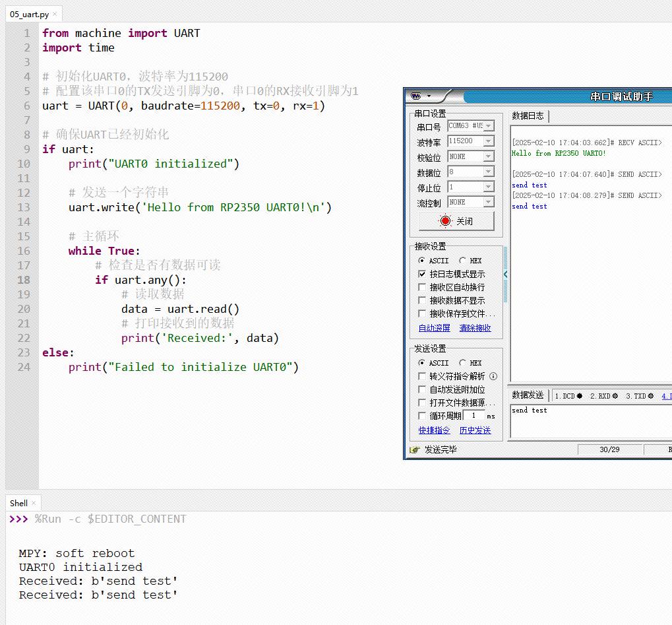
Task: Click the 17:04:07.640 SEND ASCII log timestamp
Action: (x=587, y=175)
